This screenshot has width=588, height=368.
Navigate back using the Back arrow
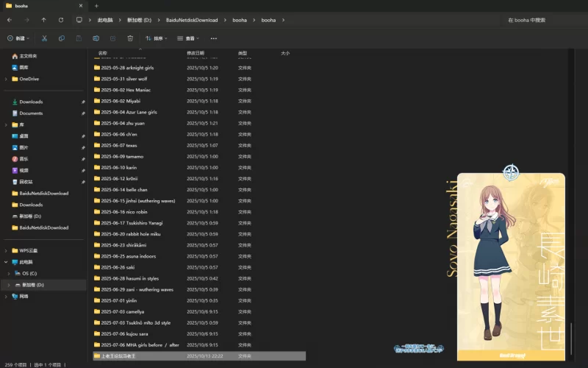[x=9, y=20]
